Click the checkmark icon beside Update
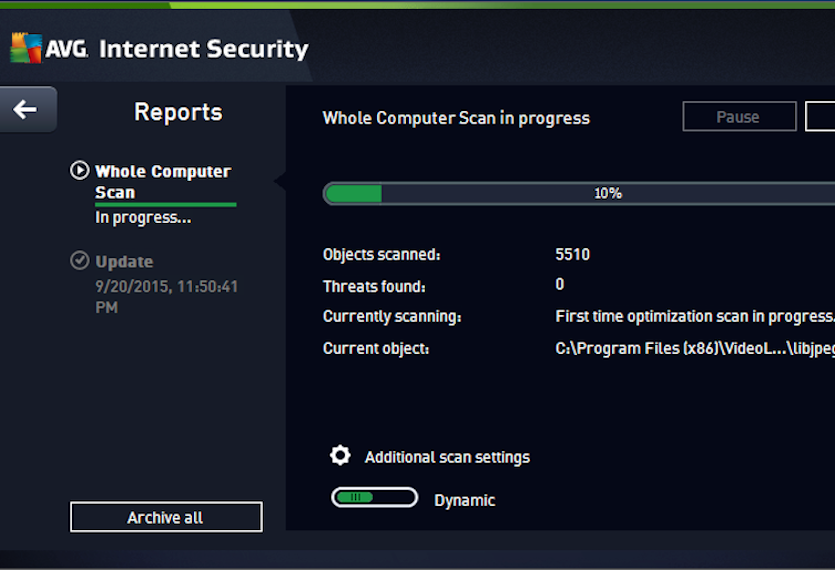Screen dimensions: 835x570 pos(80,260)
